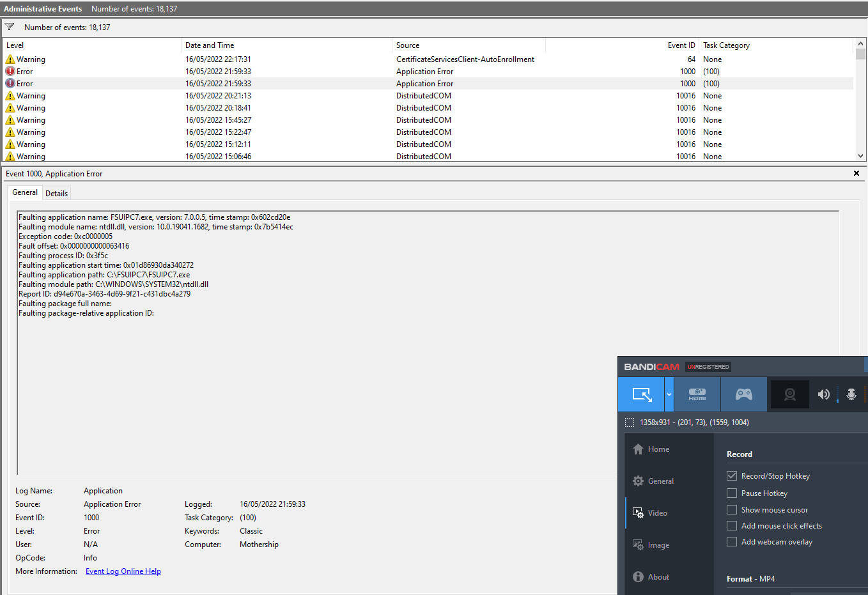Switch to the Details tab of Event 1000

[x=56, y=193]
